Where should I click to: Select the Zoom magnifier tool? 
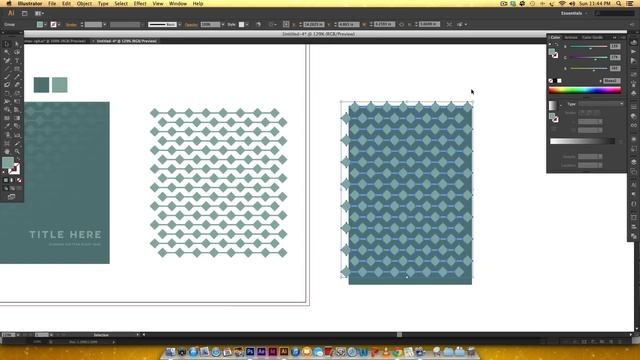pyautogui.click(x=17, y=152)
